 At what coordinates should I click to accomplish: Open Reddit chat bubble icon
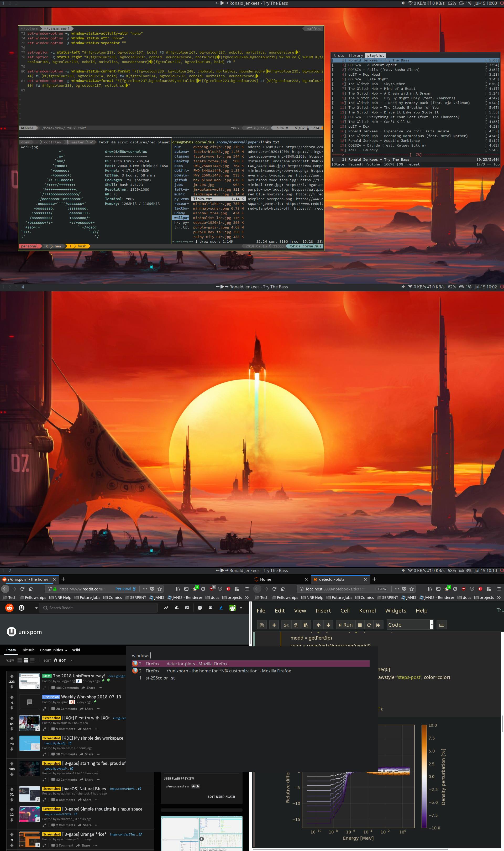click(200, 608)
